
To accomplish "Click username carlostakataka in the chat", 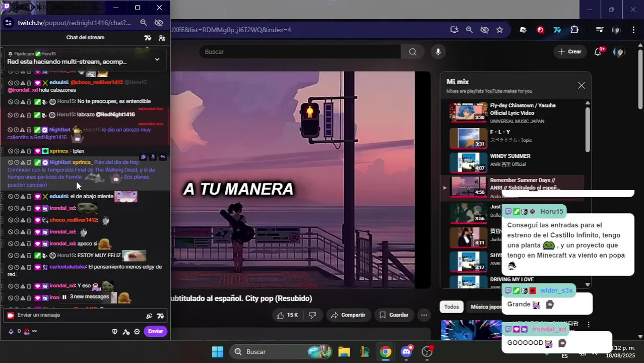I will pyautogui.click(x=68, y=267).
